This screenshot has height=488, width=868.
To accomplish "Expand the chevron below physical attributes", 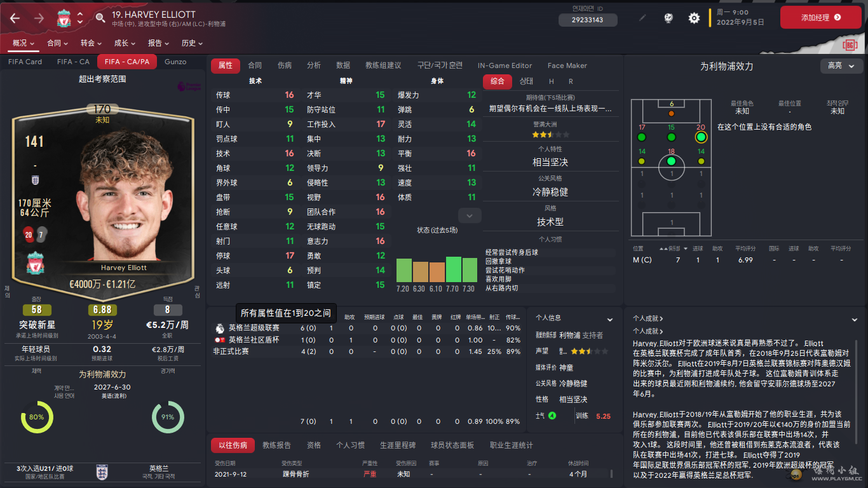I will click(x=470, y=216).
